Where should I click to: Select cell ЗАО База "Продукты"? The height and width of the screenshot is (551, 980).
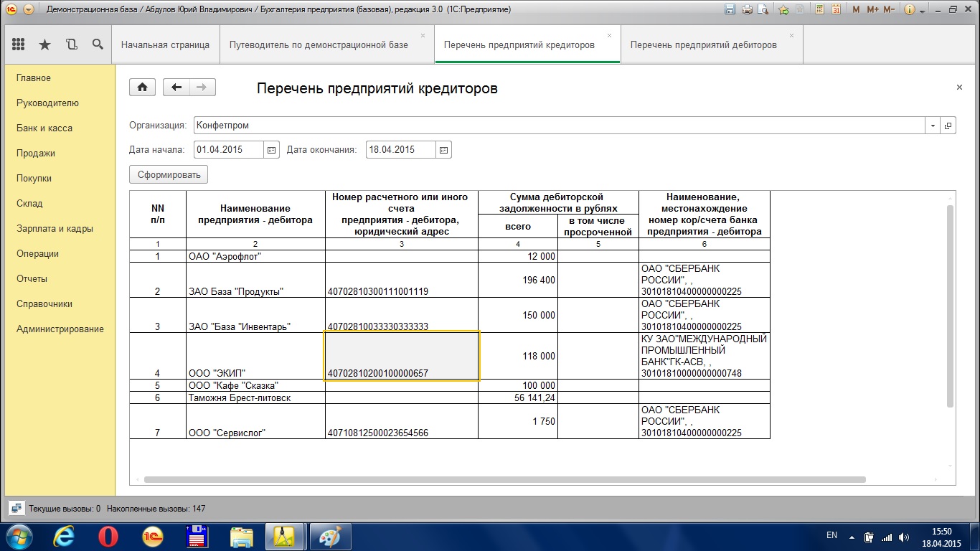pos(255,280)
